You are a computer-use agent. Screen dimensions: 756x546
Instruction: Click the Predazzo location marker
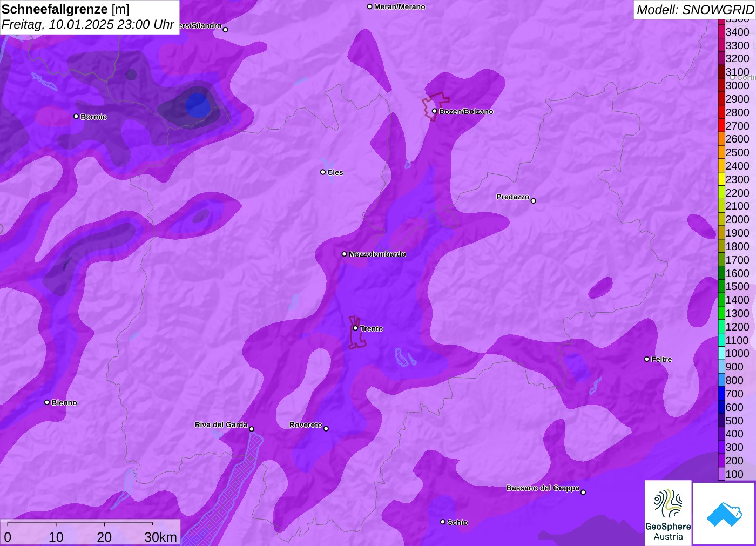[534, 201]
